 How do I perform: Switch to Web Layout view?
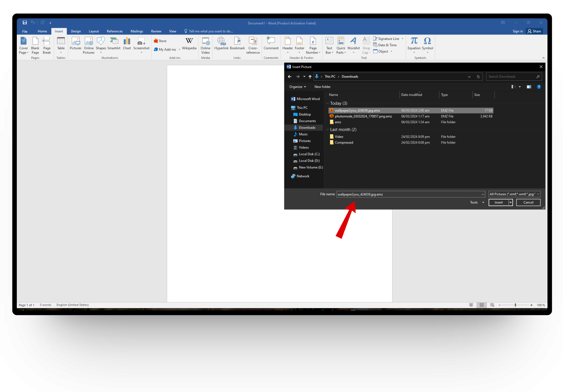(x=492, y=305)
